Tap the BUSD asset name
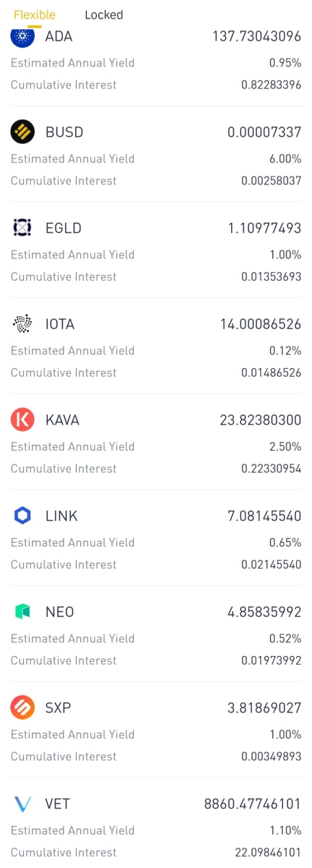 64,132
